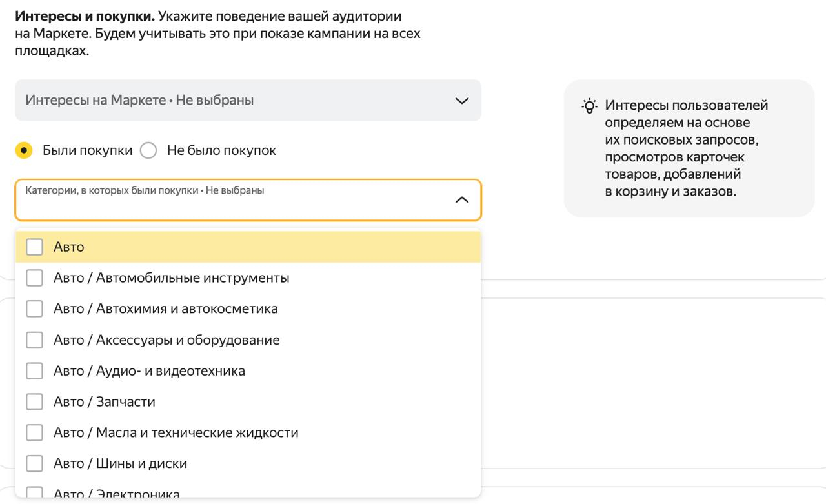826x504 pixels.
Task: Tick the Авто / Запчасти checkbox
Action: [34, 402]
